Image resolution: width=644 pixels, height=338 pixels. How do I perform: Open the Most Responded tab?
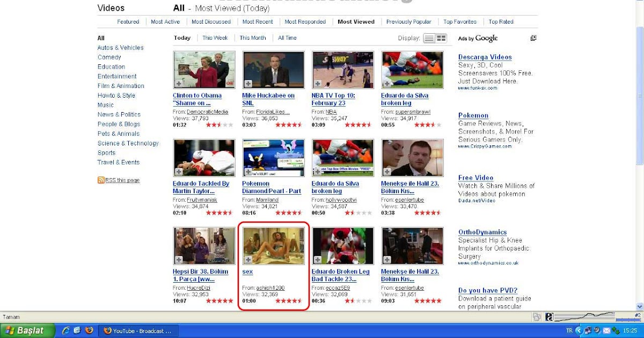pyautogui.click(x=305, y=22)
